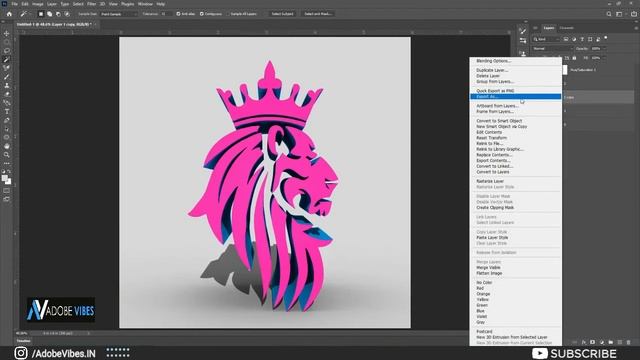Select the Clone Stamp tool
Viewport: 640px width, 360px height.
(x=7, y=86)
